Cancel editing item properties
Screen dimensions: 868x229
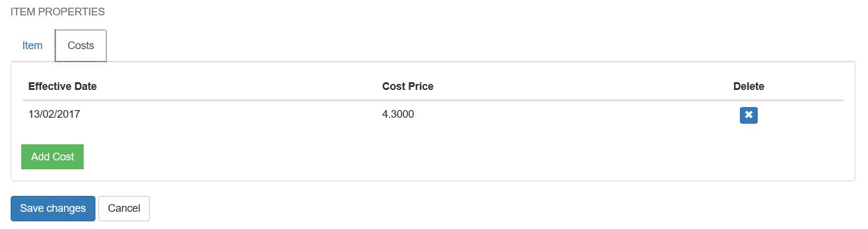[x=124, y=208]
